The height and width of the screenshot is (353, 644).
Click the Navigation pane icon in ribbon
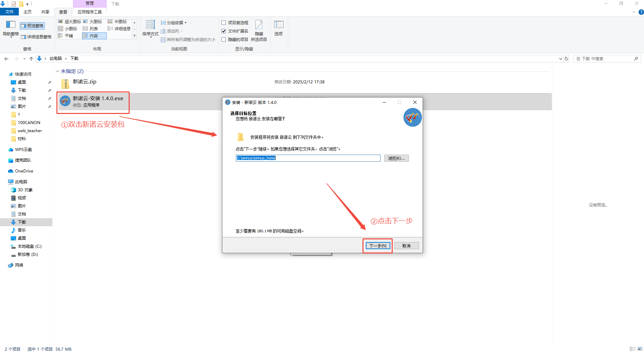pyautogui.click(x=11, y=28)
